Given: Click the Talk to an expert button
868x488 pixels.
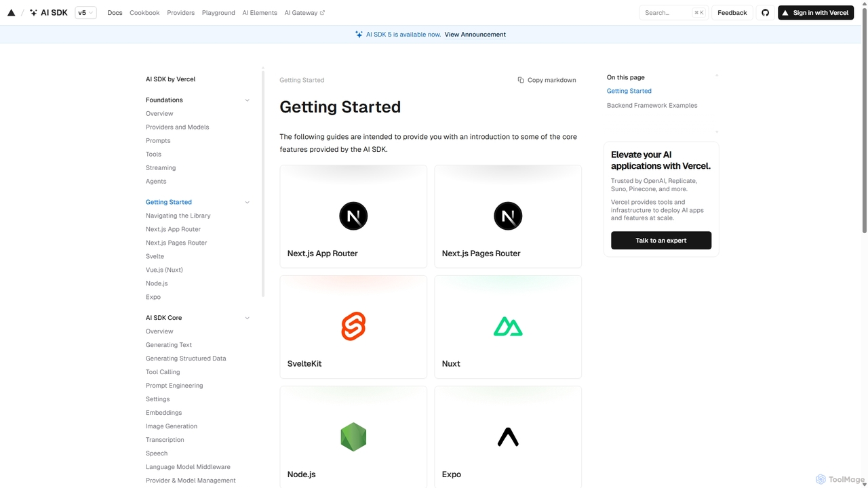Looking at the screenshot, I should coord(661,241).
